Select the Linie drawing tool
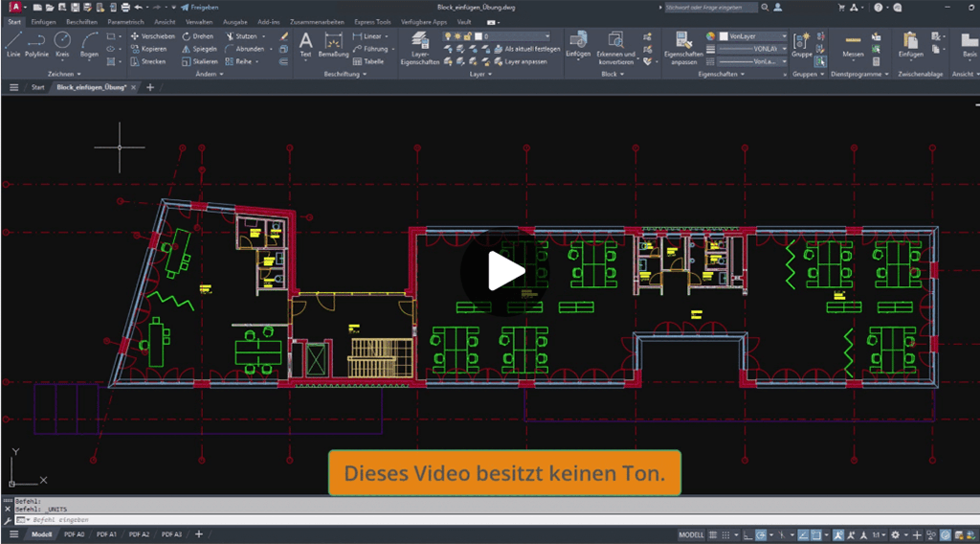 (13, 44)
